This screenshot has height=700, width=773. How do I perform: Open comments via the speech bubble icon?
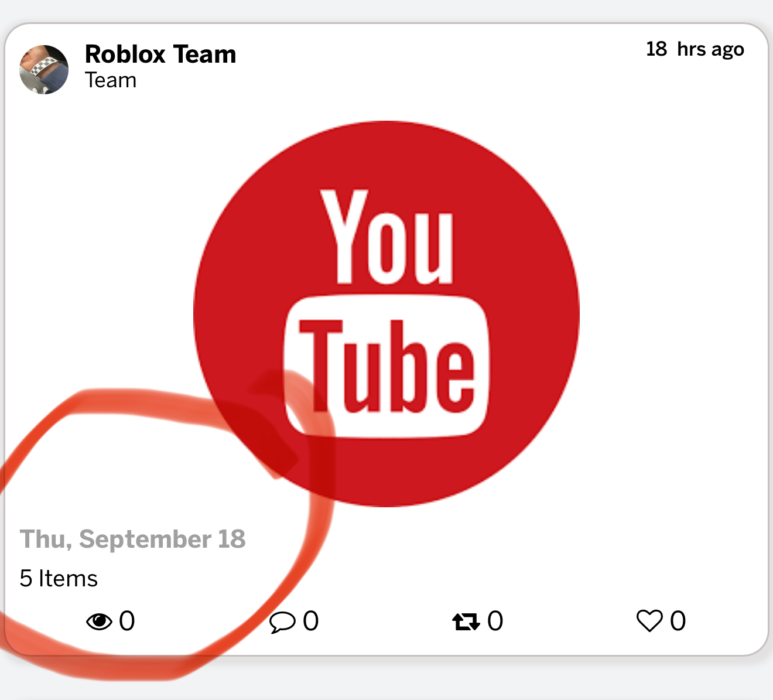[282, 622]
